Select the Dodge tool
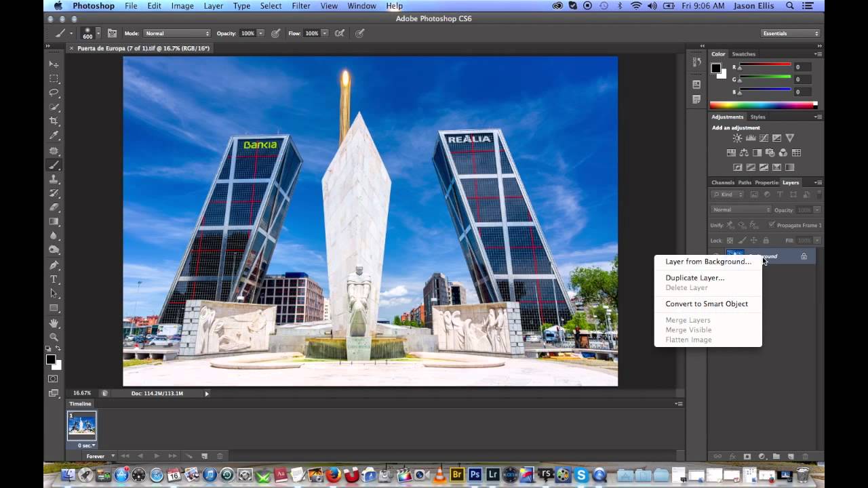This screenshot has height=488, width=868. 54,250
